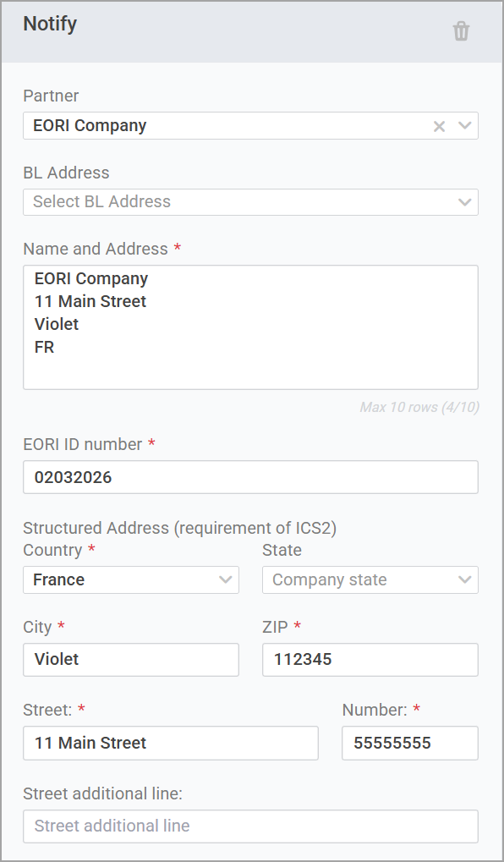Click the Number field showing 55555555

pos(410,744)
